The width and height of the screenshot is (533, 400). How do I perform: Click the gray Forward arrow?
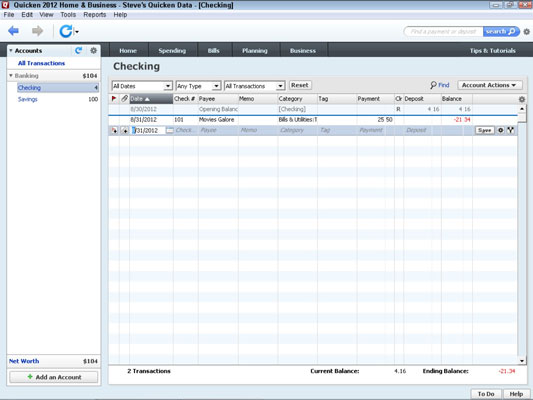coord(37,31)
